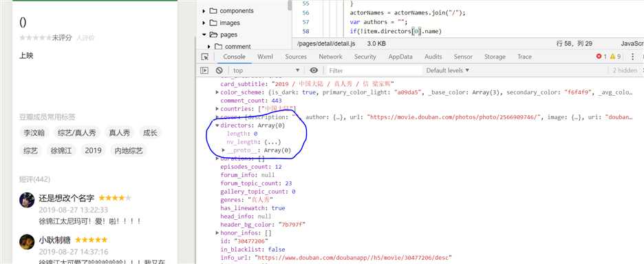Click the 行 58, 列 29 cursor position
644x264 pixels.
(x=575, y=43)
